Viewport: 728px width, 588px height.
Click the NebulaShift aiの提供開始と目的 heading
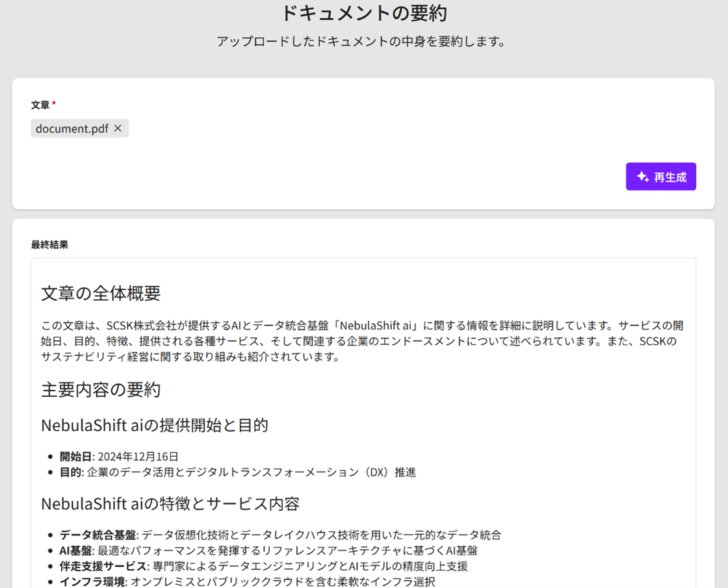155,425
